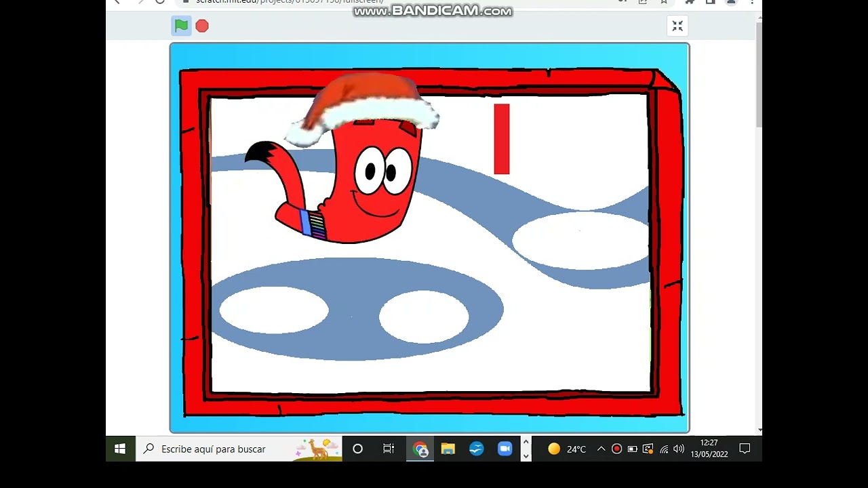The image size is (868, 488).
Task: Click the Santa hat on the character
Action: click(361, 108)
